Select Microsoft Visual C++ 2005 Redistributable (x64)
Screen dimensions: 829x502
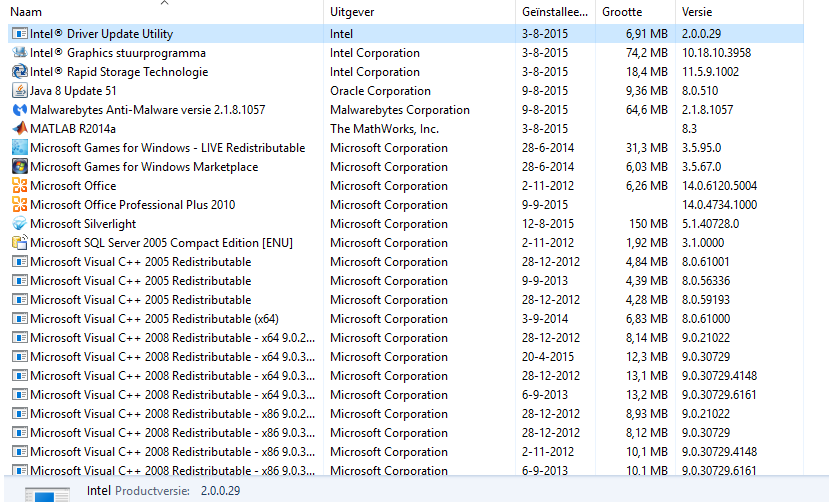pos(406,319)
